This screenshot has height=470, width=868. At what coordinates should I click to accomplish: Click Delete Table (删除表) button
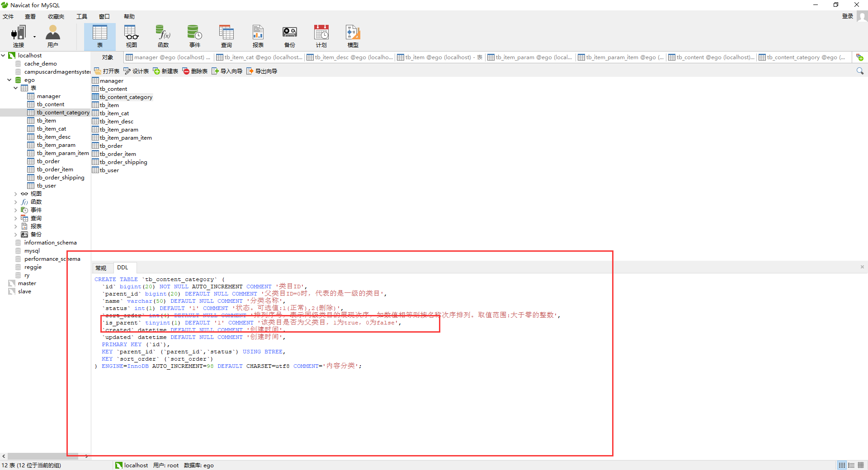(195, 71)
